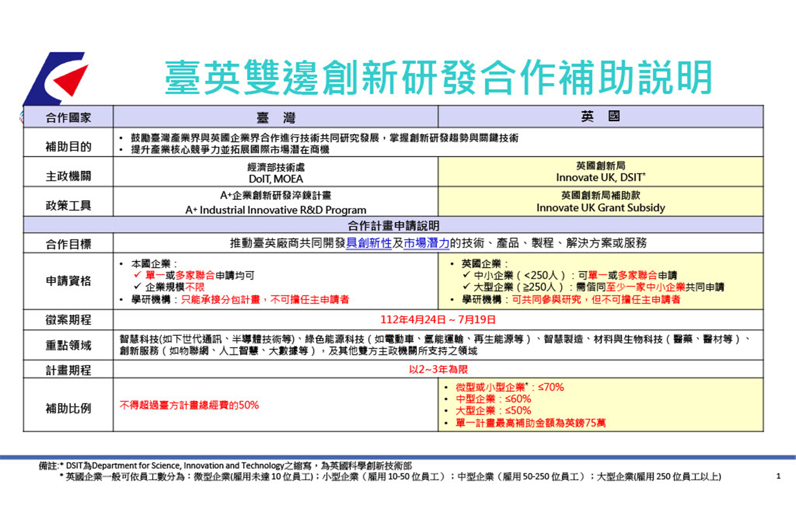Click the checkmark beside 中小企業 (<250人)

tap(466, 275)
